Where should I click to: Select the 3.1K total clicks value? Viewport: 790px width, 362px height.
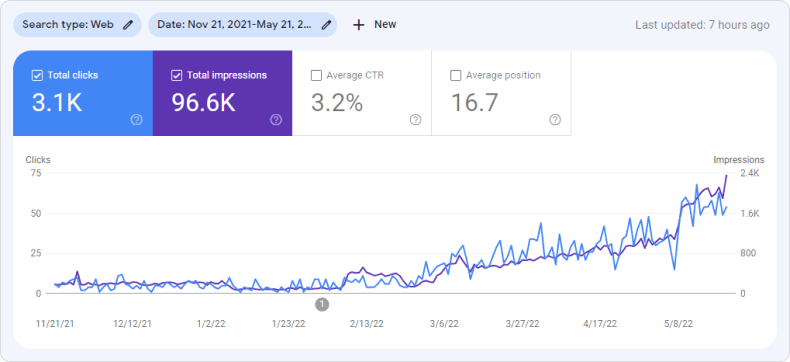tap(57, 103)
